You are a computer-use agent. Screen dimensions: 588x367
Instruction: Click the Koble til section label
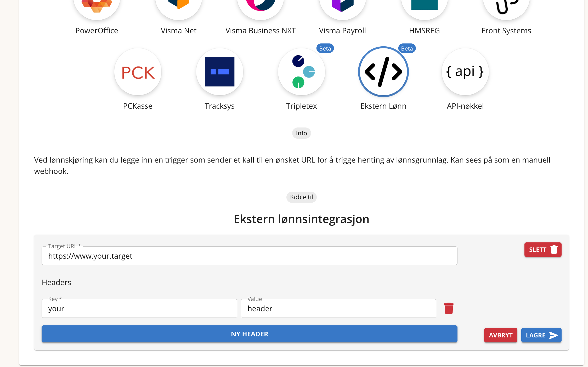click(x=301, y=197)
